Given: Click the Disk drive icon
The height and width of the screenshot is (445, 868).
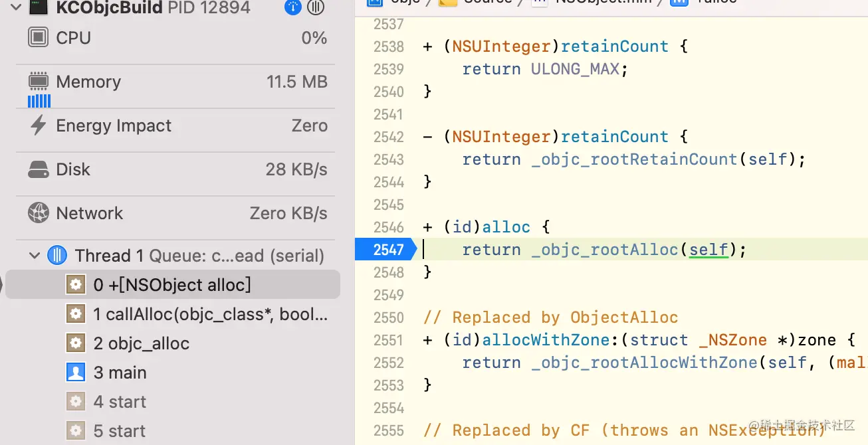Looking at the screenshot, I should [39, 169].
